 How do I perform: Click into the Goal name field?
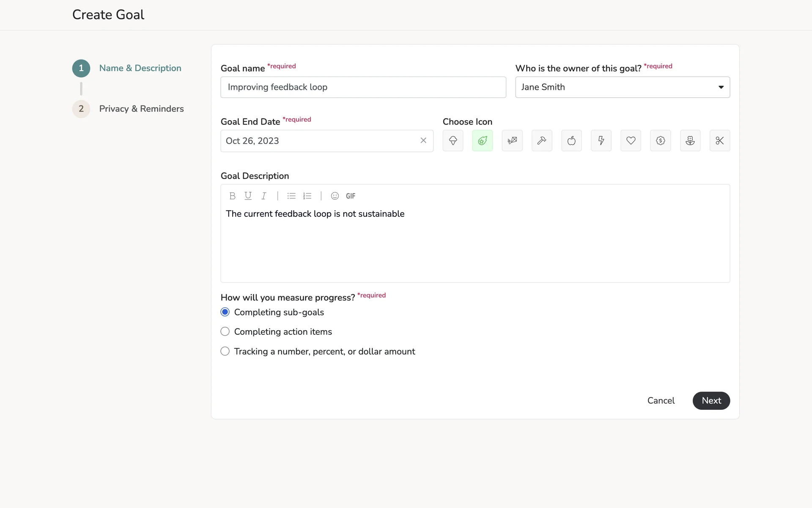[363, 87]
